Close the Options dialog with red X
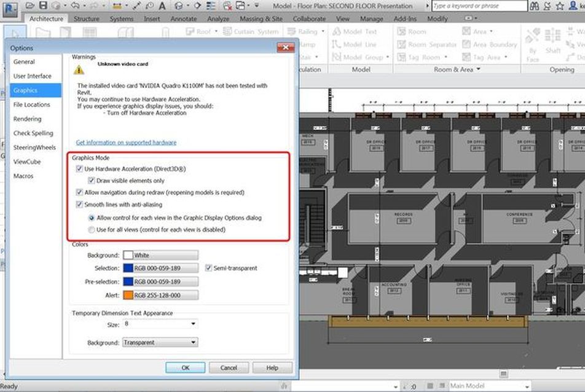585x392 pixels. [x=285, y=47]
